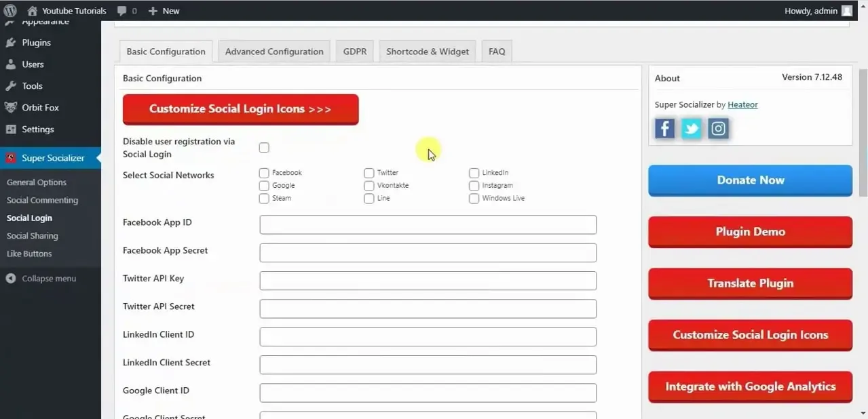Screen dimensions: 868x419
Task: Click the admin avatar icon
Action: [x=847, y=11]
